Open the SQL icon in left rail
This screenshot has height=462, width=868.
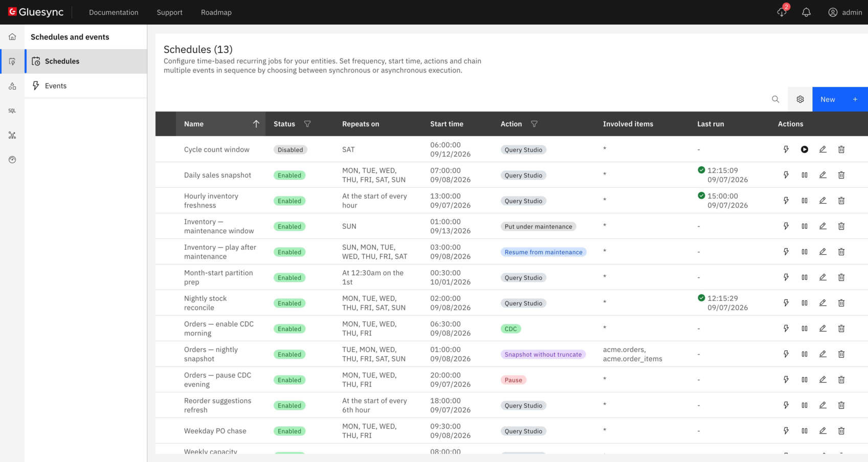12,111
